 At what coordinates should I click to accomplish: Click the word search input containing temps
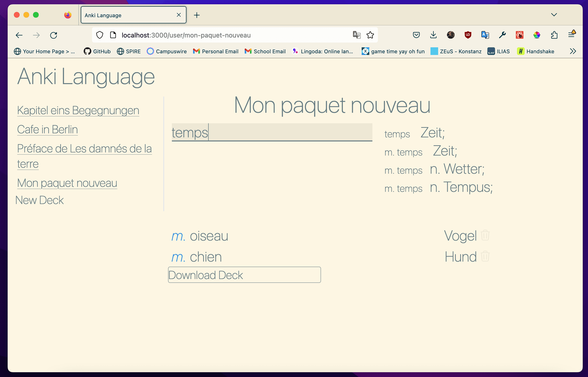coord(272,132)
